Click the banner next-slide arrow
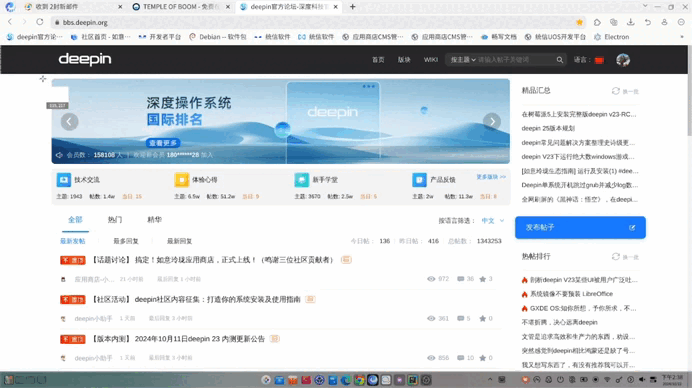 tap(492, 121)
